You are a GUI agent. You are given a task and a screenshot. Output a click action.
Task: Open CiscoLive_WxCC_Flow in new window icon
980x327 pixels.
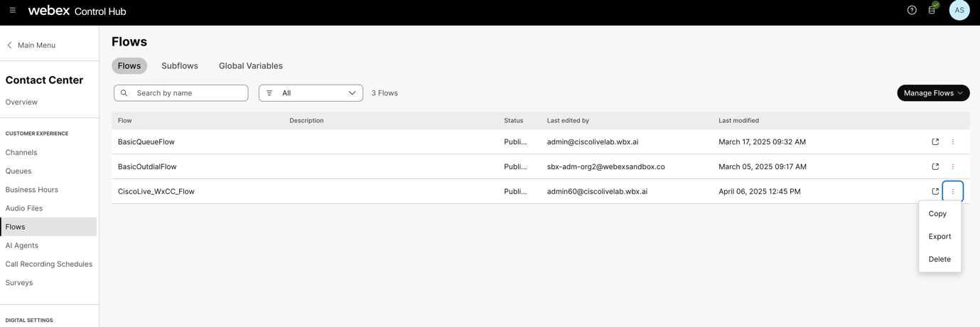(x=935, y=191)
